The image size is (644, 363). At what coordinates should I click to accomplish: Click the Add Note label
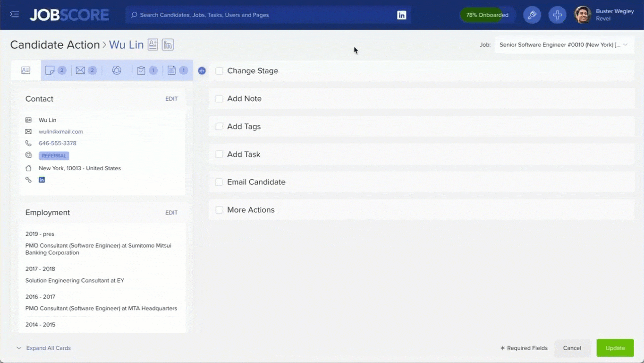tap(244, 99)
